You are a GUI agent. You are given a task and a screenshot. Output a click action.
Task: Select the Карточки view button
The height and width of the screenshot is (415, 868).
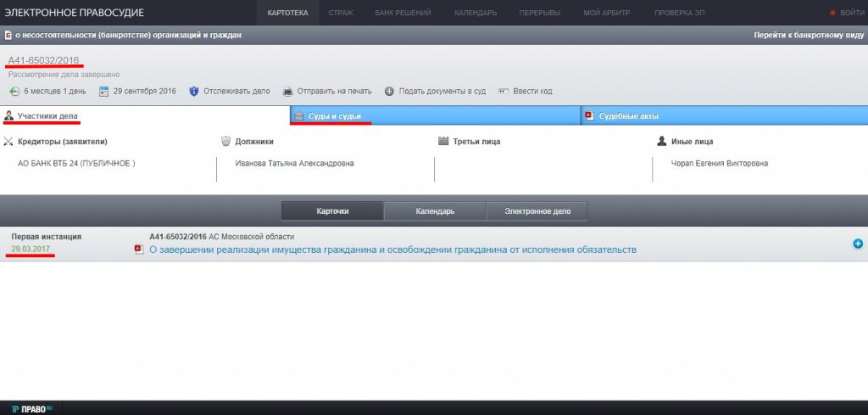click(332, 210)
